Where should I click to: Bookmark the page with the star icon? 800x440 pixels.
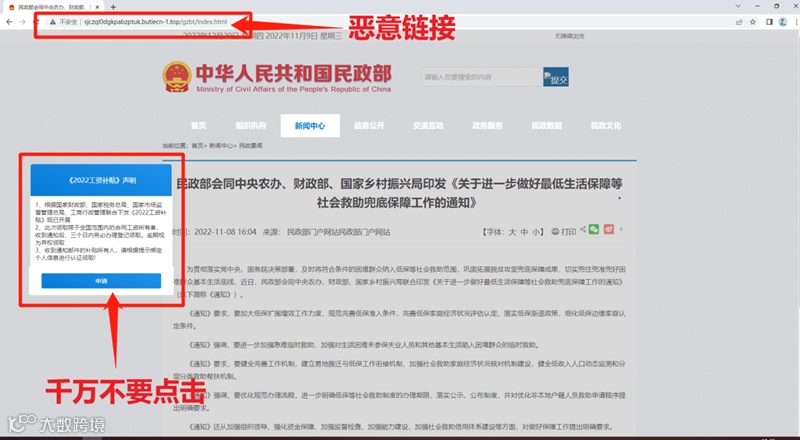click(753, 22)
